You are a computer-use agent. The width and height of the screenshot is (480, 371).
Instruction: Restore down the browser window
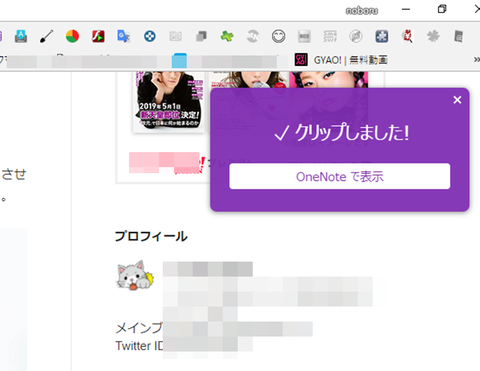click(x=442, y=9)
